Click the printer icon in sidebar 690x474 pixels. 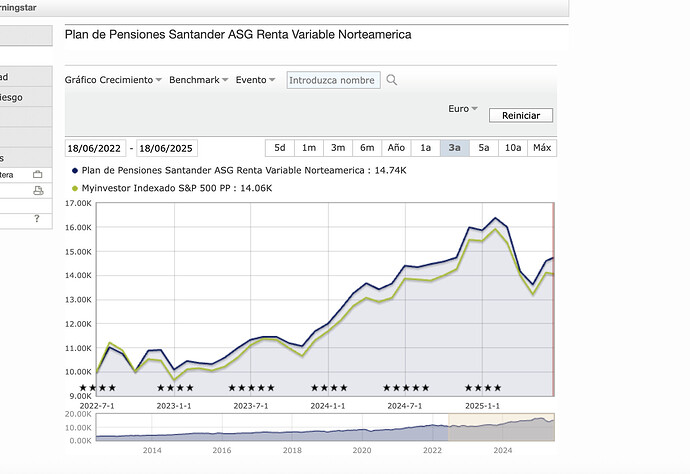(38, 191)
